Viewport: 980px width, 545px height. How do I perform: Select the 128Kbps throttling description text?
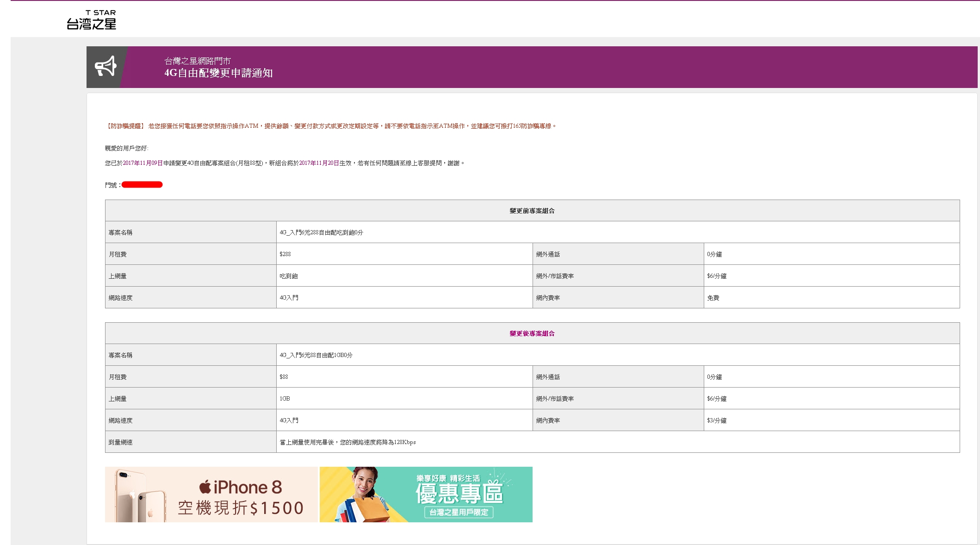coord(347,442)
